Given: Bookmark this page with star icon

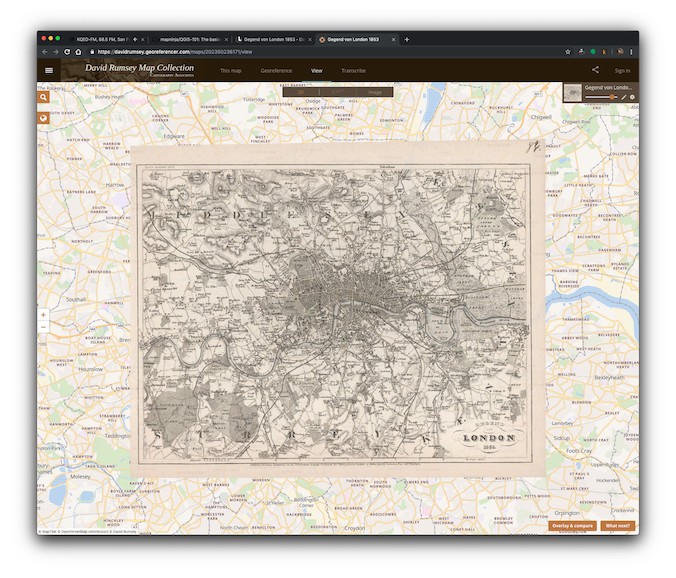Looking at the screenshot, I should click(x=568, y=52).
